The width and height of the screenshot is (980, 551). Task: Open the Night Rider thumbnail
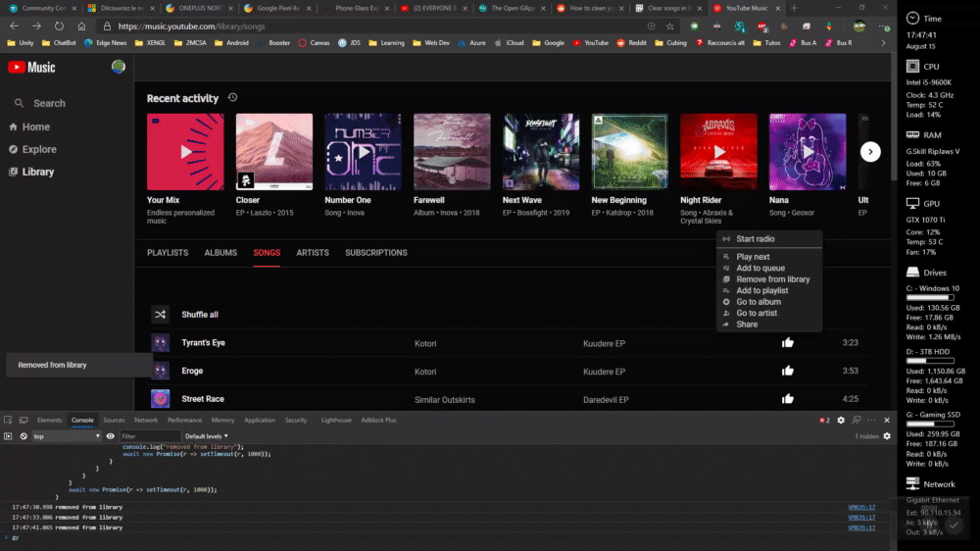point(718,151)
